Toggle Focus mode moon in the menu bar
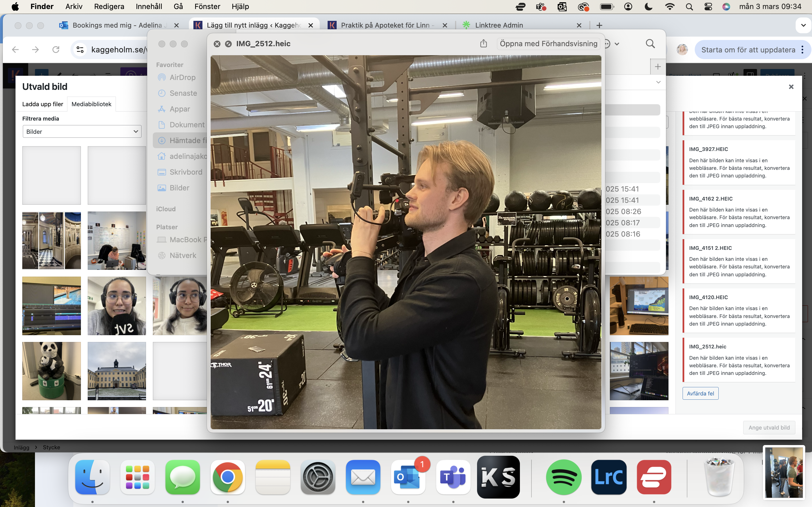The width and height of the screenshot is (812, 507). click(x=648, y=7)
